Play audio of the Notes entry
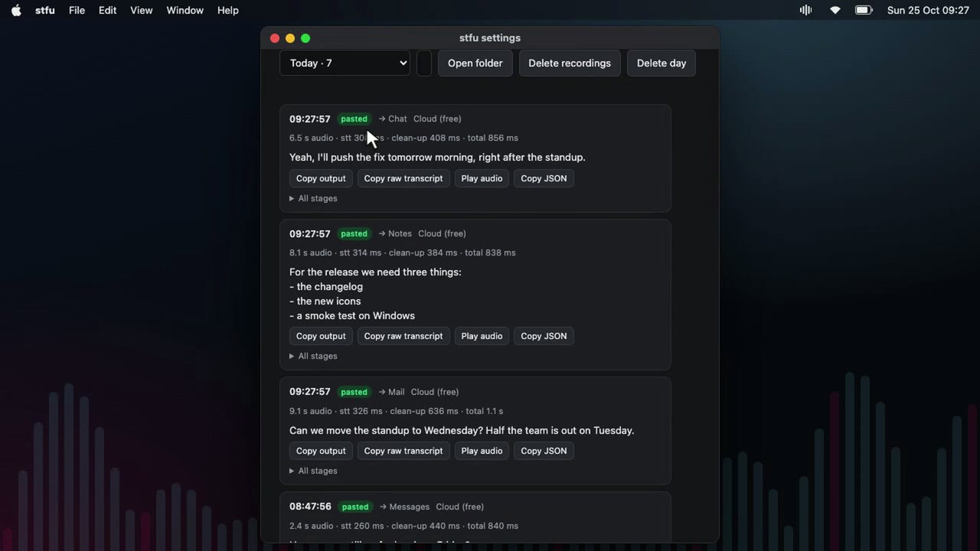 [x=482, y=336]
